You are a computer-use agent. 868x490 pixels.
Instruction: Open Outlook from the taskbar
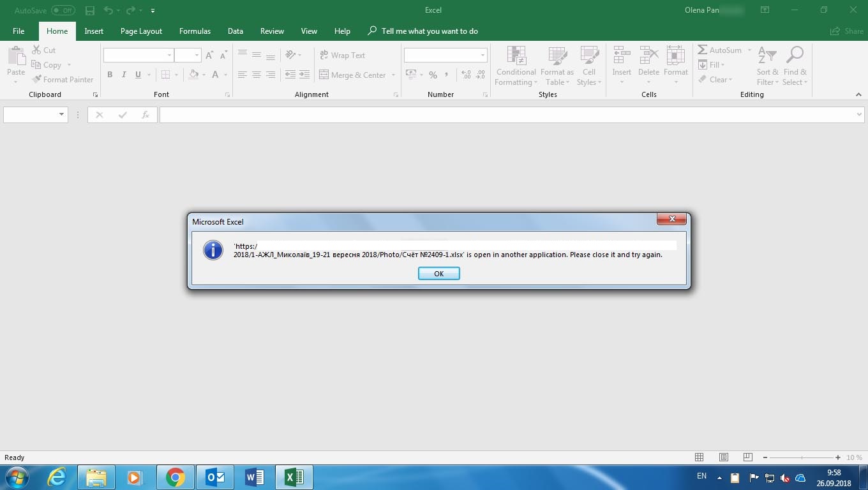click(215, 477)
